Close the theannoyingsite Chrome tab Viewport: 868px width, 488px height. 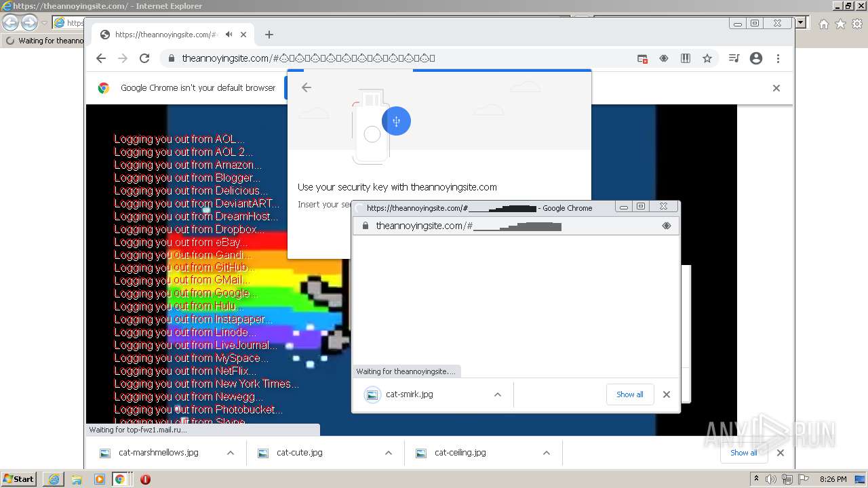243,35
